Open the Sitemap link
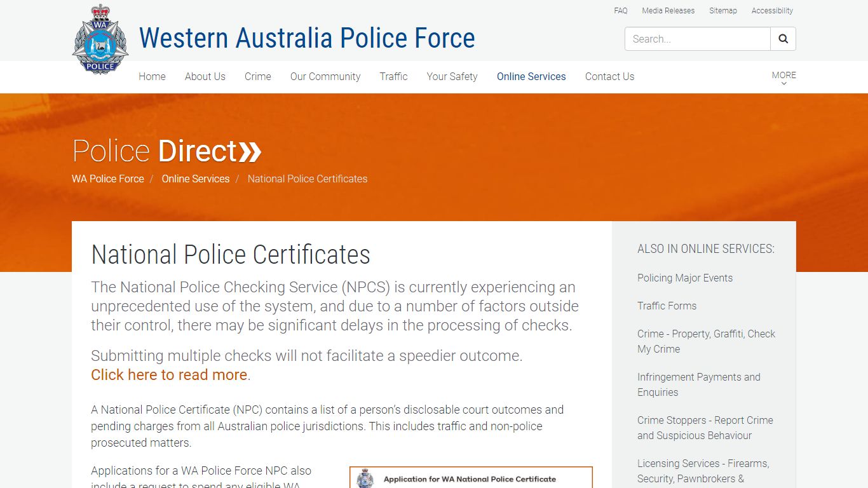 (x=723, y=11)
